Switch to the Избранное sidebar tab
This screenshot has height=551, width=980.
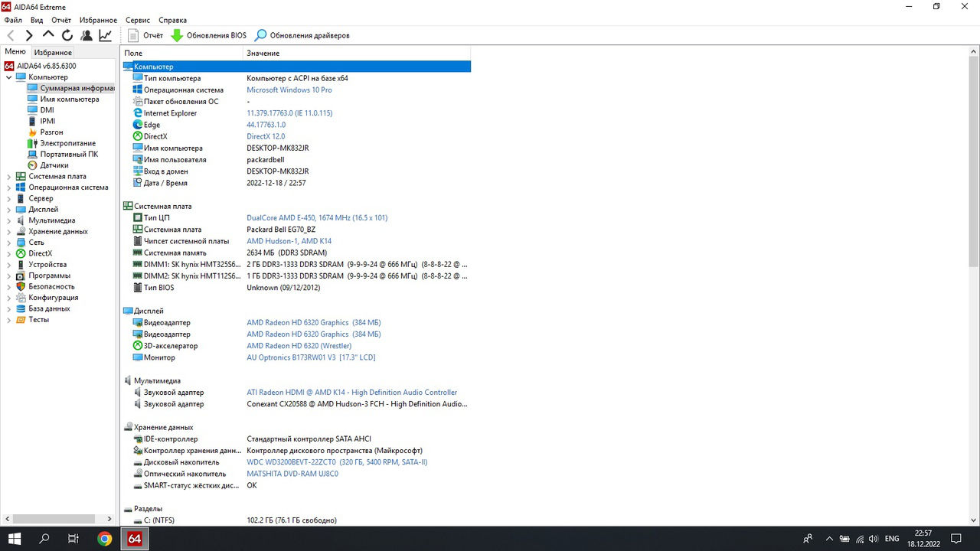pos(53,53)
